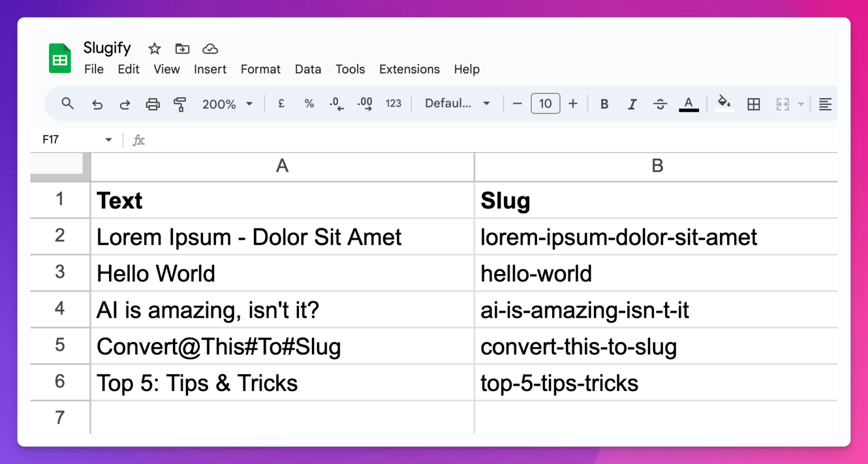Increase font size with plus button

click(572, 104)
